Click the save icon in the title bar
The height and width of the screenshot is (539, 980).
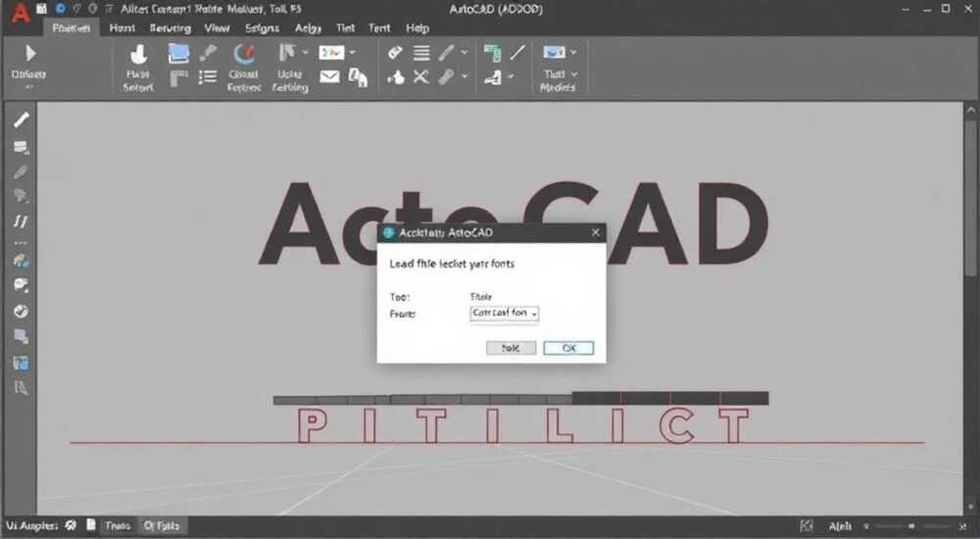pyautogui.click(x=41, y=9)
